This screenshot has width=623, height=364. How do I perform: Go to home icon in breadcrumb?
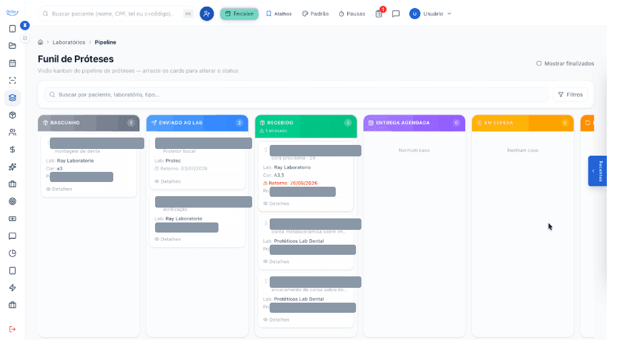pyautogui.click(x=40, y=42)
